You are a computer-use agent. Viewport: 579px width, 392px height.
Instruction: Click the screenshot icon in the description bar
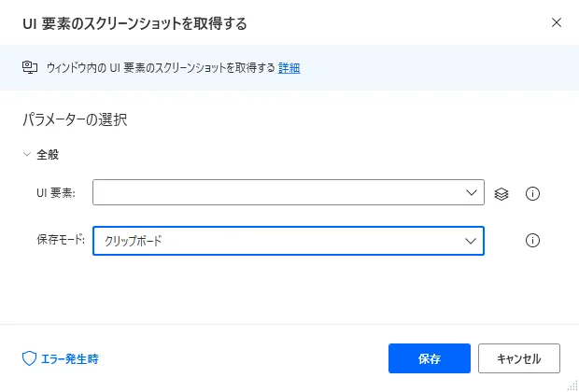[29, 67]
